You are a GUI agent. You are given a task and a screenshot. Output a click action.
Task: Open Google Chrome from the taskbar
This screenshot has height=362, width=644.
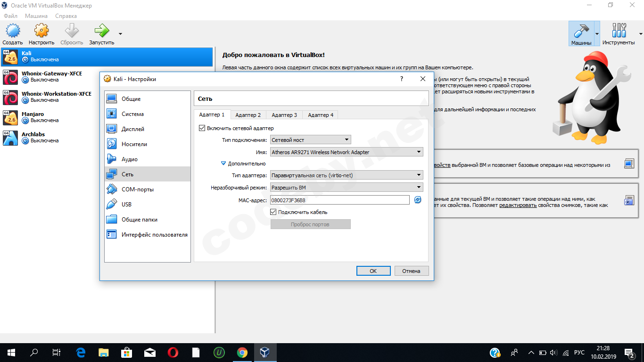(242, 353)
